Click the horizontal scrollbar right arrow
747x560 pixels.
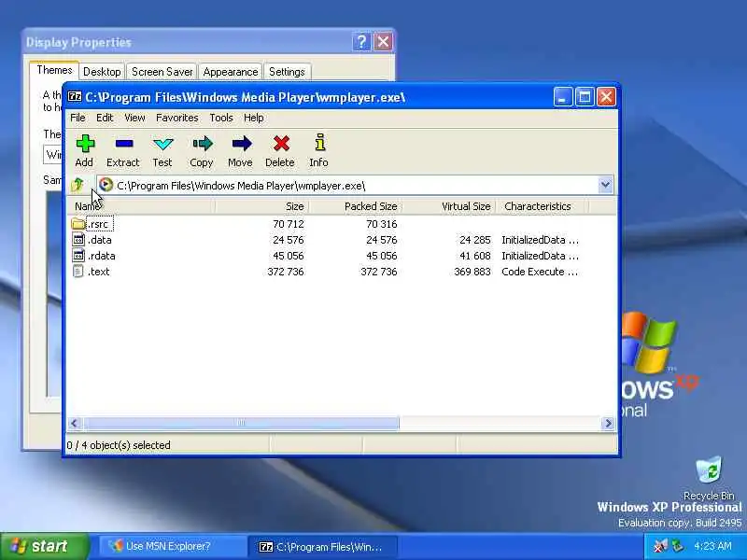609,424
